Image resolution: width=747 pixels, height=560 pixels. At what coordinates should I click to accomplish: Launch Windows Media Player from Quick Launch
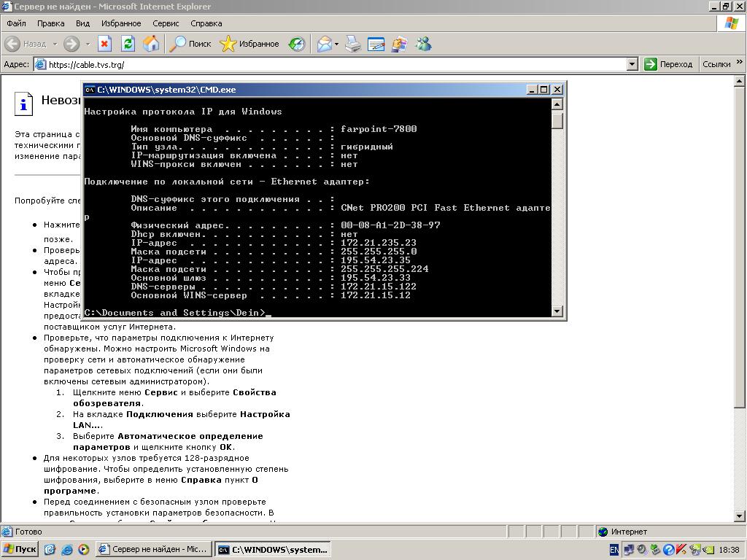click(x=83, y=550)
